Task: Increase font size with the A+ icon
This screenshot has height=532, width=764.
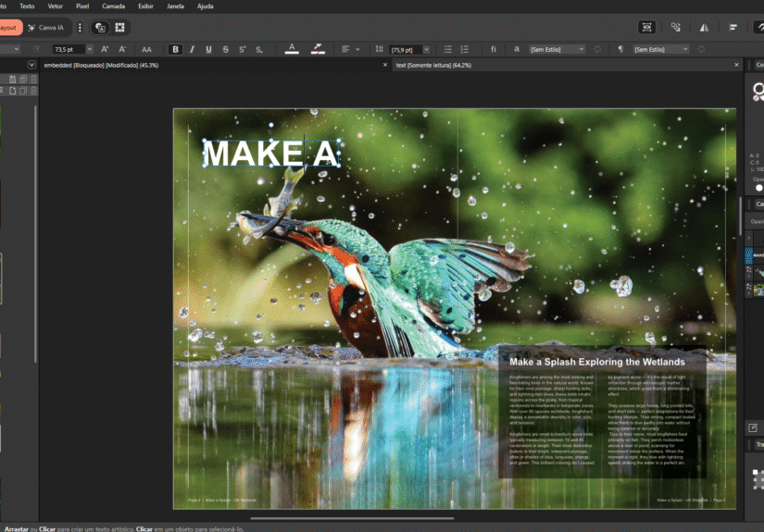Action: [x=105, y=49]
